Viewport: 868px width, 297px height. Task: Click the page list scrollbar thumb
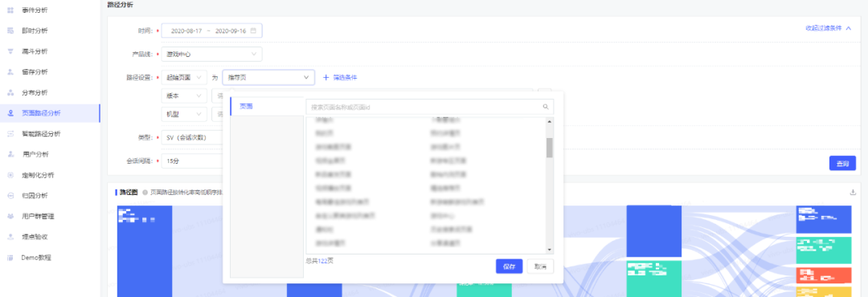549,148
